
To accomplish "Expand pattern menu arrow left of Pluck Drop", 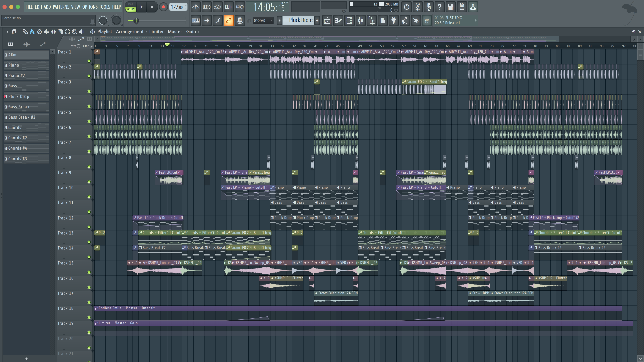I will pos(279,20).
